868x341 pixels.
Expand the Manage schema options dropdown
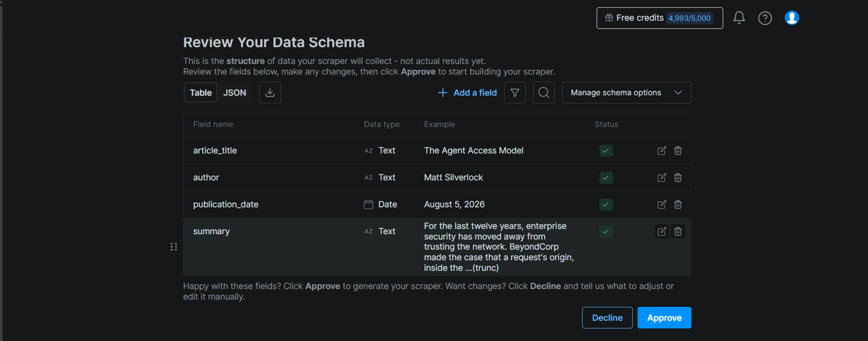point(626,92)
